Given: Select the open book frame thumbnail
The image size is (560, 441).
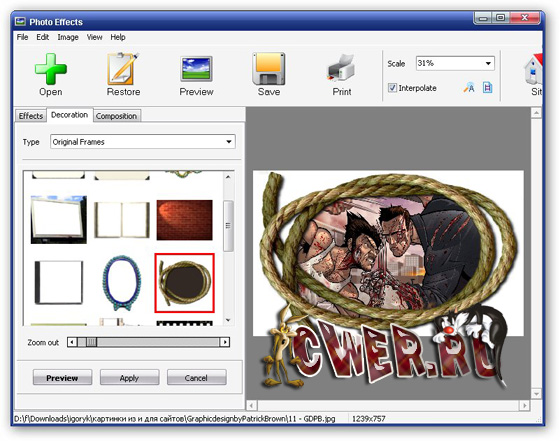Looking at the screenshot, I should click(121, 220).
